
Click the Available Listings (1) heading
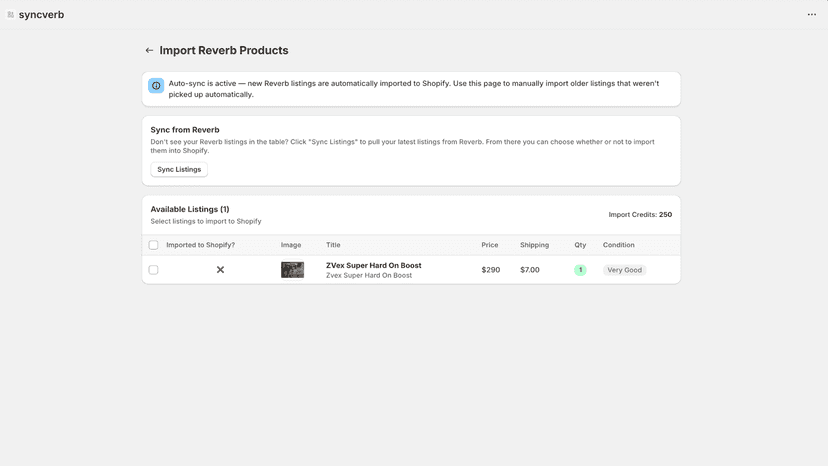click(190, 209)
